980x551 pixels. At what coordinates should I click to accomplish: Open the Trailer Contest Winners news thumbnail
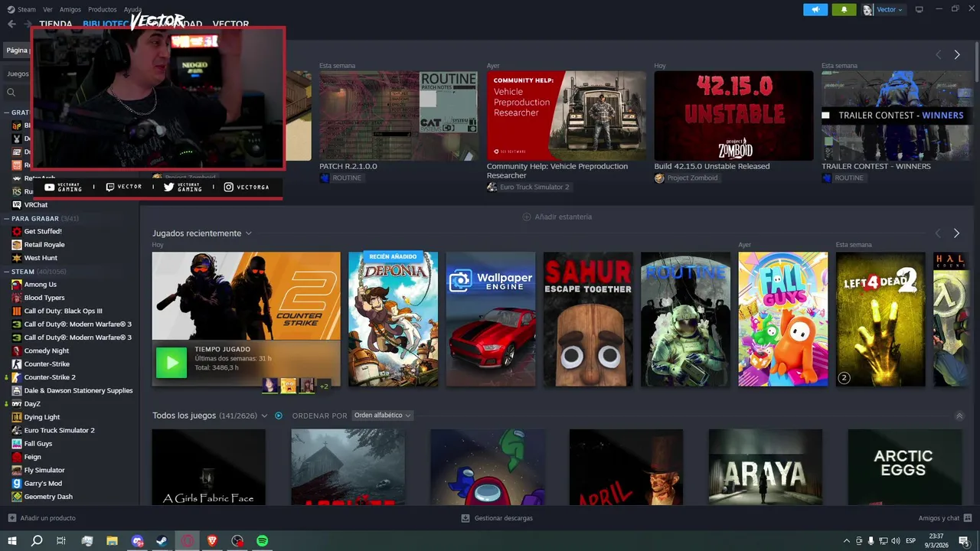896,116
